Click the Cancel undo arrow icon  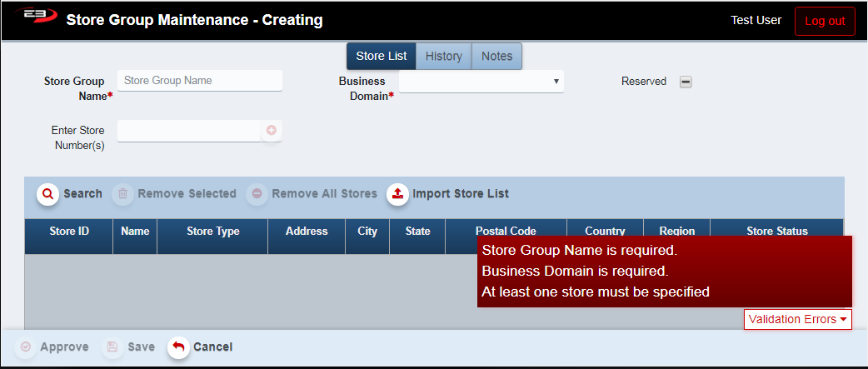click(178, 347)
